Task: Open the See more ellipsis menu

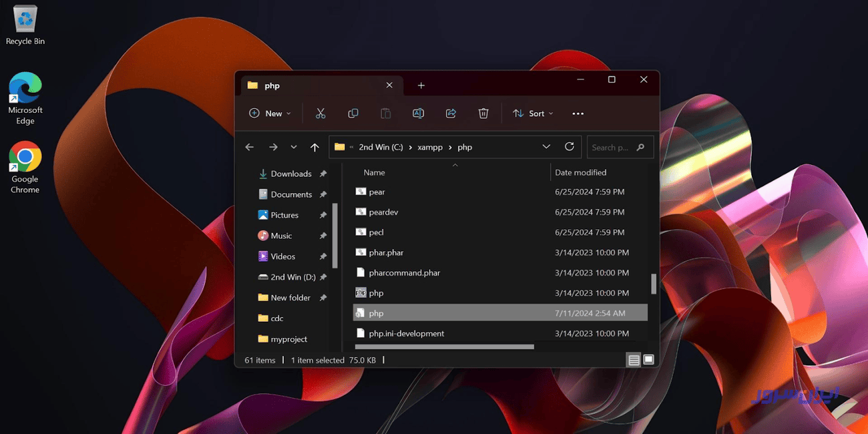Action: pos(578,114)
